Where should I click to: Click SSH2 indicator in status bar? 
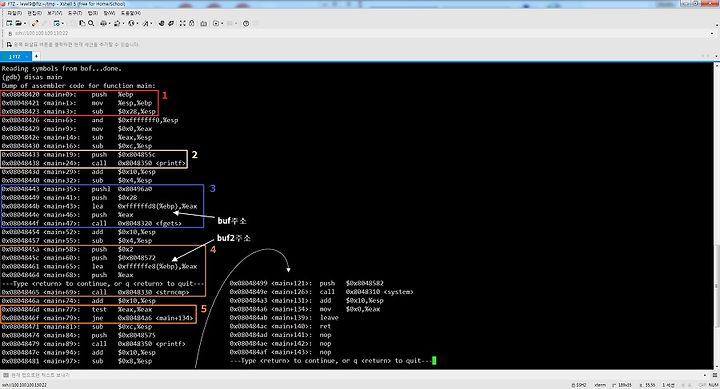[x=579, y=385]
